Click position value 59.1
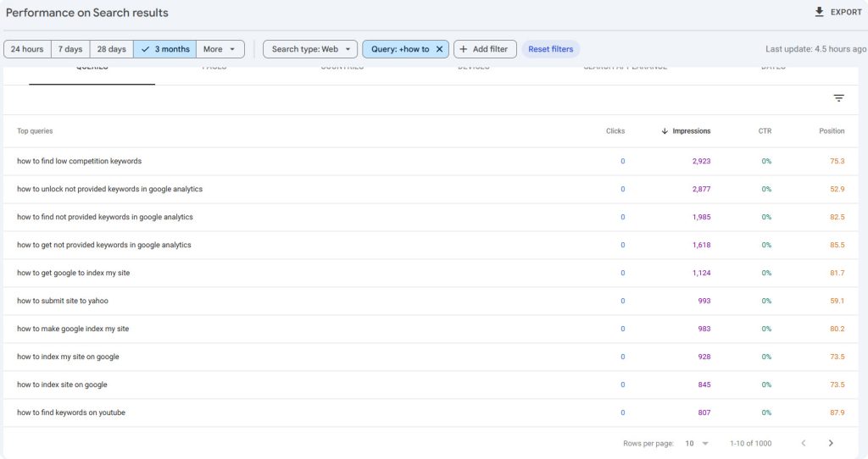Screen dimensions: 868x459 click(x=837, y=301)
